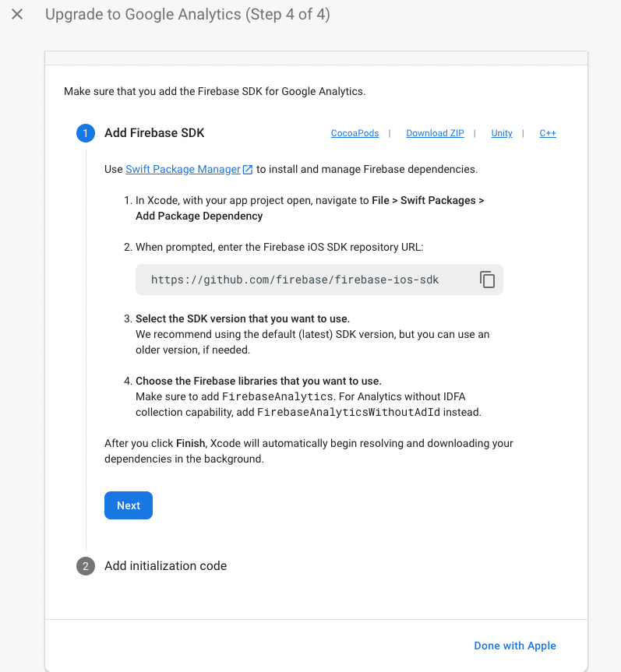
Task: Click the blue Next button
Action: (x=129, y=505)
